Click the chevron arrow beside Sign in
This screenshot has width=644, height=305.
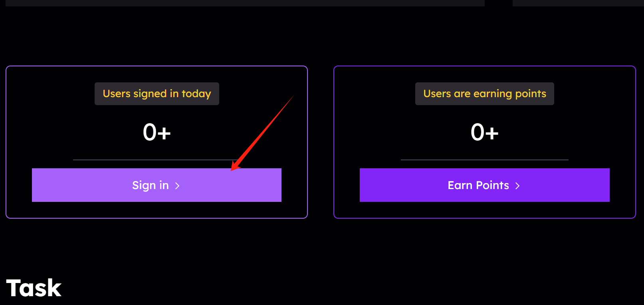pos(177,186)
